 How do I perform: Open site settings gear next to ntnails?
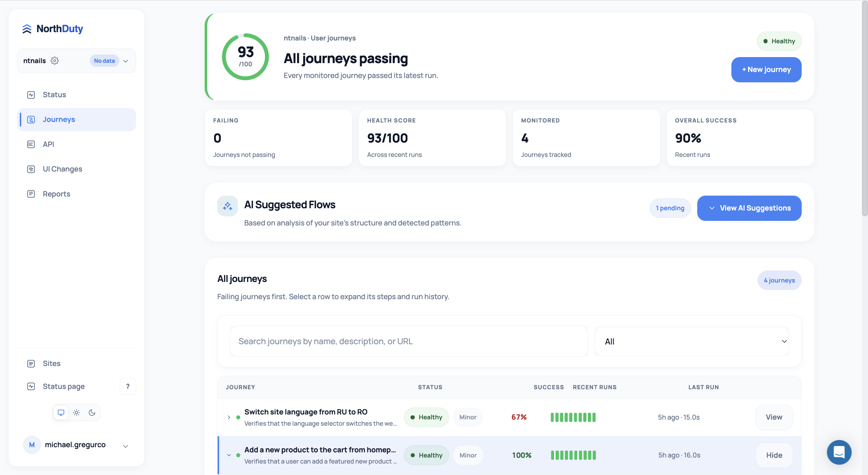[x=55, y=61]
